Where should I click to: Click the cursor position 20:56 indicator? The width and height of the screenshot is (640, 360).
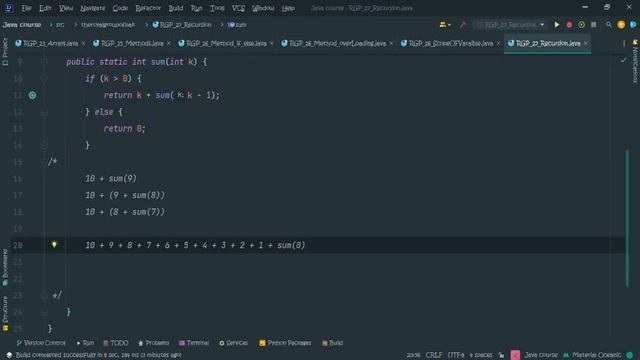413,355
